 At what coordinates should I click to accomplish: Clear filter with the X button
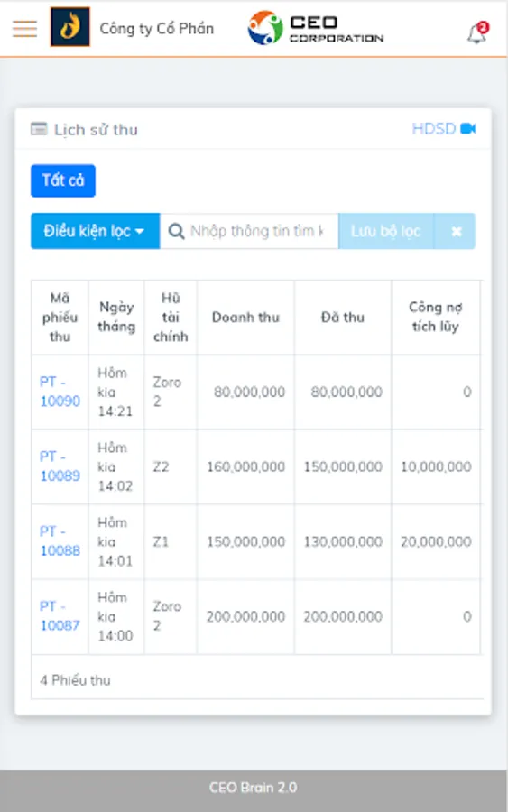point(456,231)
